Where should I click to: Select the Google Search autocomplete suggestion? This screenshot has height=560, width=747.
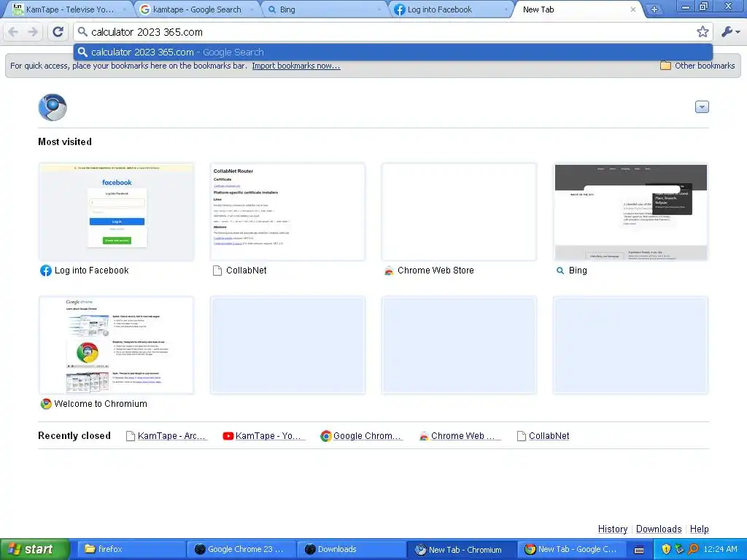[393, 52]
